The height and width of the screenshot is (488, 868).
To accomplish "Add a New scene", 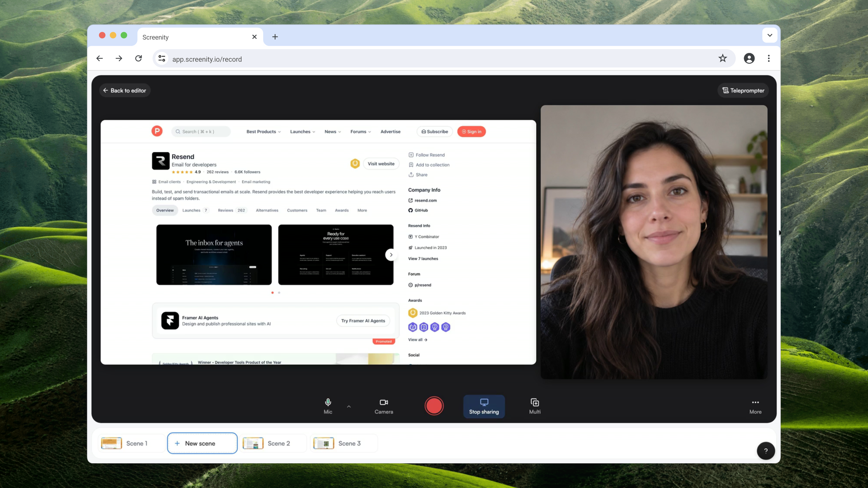I will (x=202, y=443).
